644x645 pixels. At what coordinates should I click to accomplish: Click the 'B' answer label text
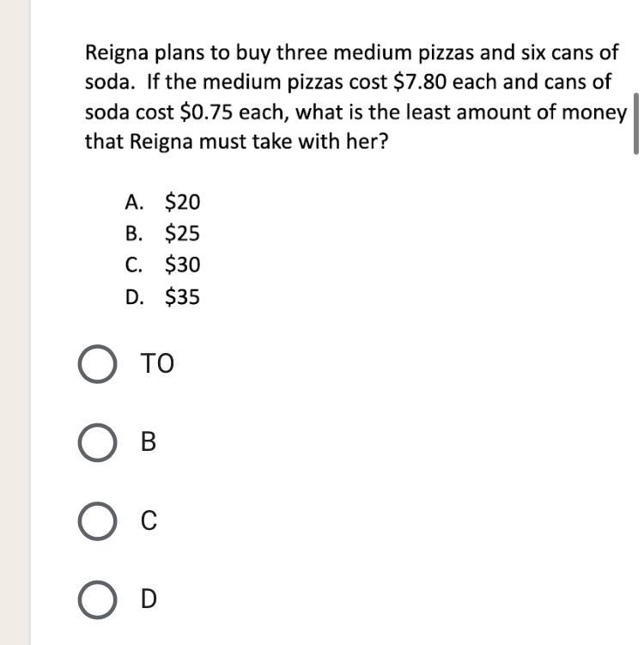(148, 443)
